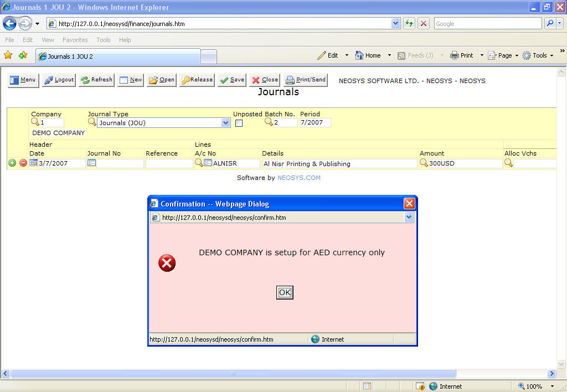This screenshot has width=567, height=392.
Task: Open the Print button dropdown arrow
Action: (482, 55)
